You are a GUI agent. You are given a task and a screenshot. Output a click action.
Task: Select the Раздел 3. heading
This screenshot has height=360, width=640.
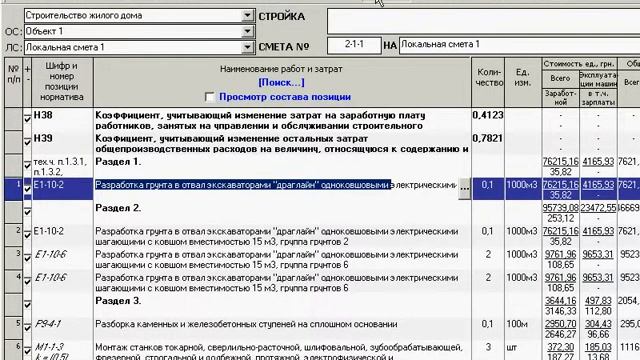click(x=118, y=301)
